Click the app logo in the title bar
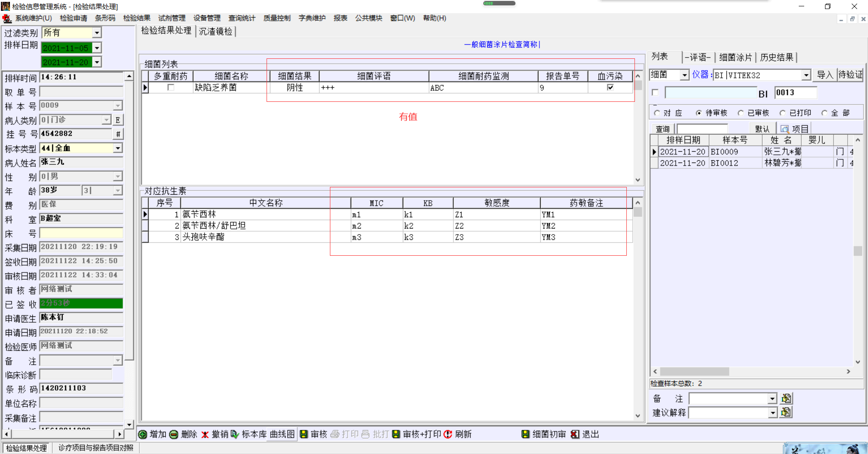The height and width of the screenshot is (454, 868). point(5,6)
